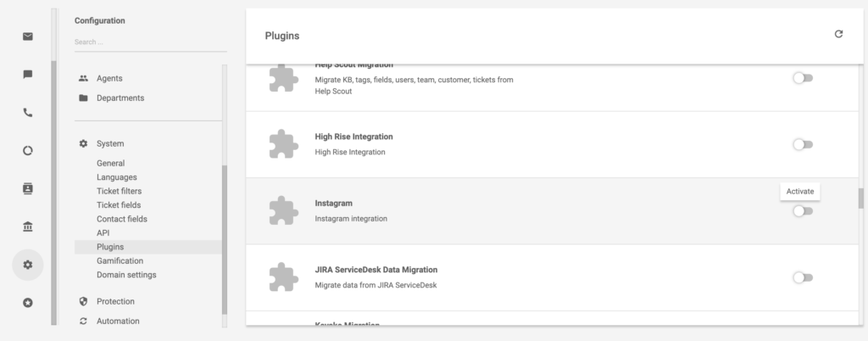
Task: Open the Calls phone icon
Action: (28, 112)
